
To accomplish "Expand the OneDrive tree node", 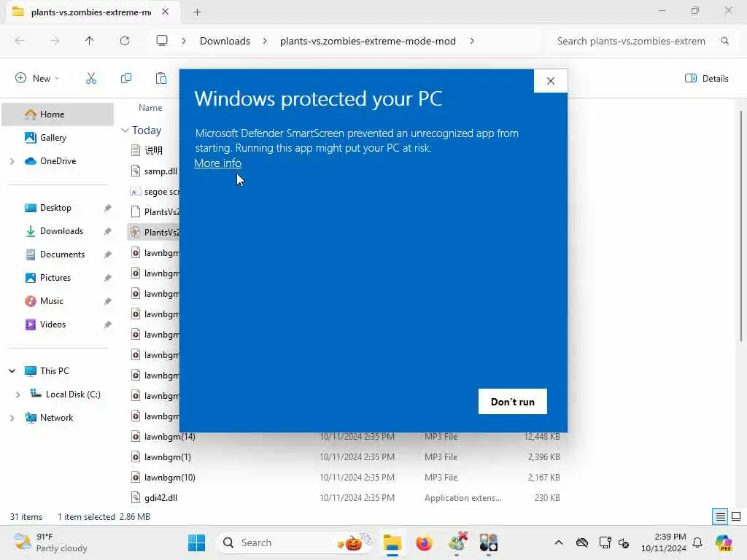I will click(x=12, y=161).
